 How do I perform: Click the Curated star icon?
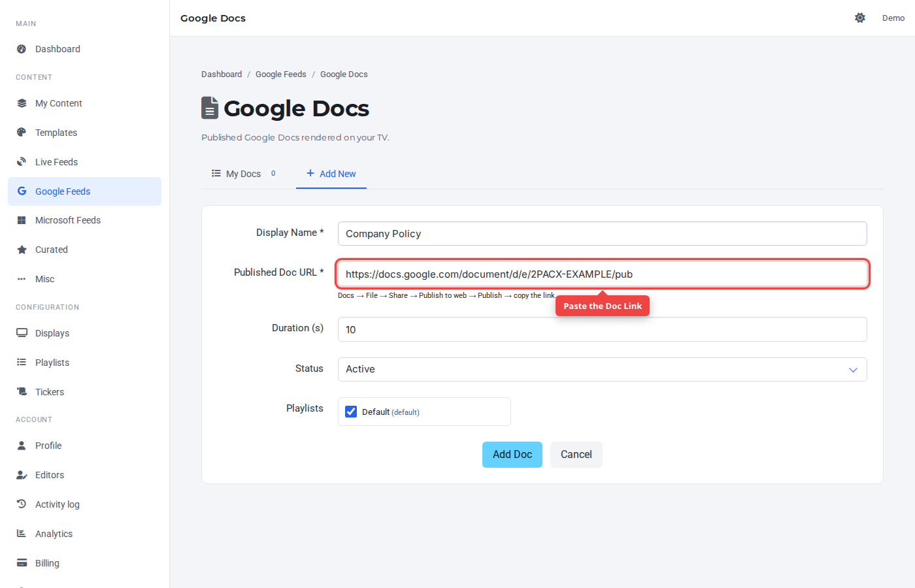point(22,250)
